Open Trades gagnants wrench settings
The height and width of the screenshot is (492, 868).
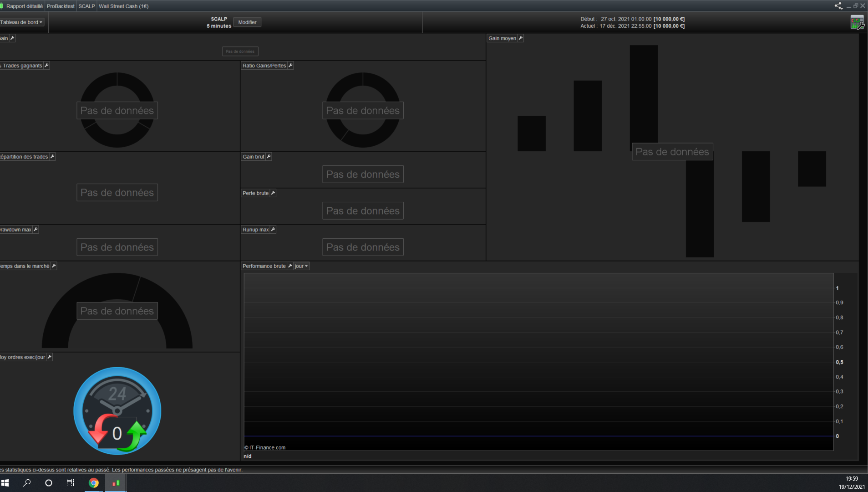click(x=46, y=66)
